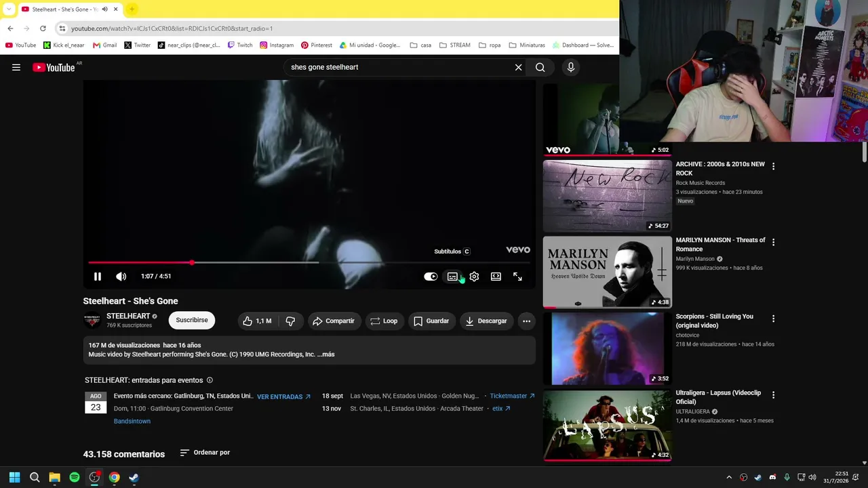Click the Loop button under the video
This screenshot has height=488, width=868.
(x=384, y=321)
